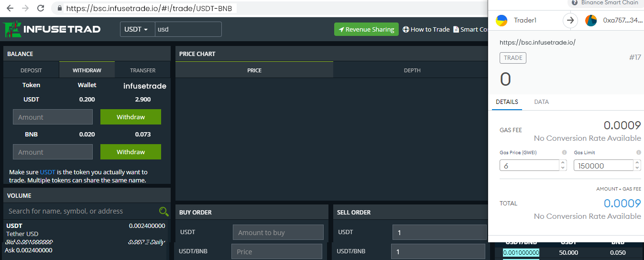644x260 pixels.
Task: Increase Gas Limit with the up stepper
Action: tap(637, 163)
